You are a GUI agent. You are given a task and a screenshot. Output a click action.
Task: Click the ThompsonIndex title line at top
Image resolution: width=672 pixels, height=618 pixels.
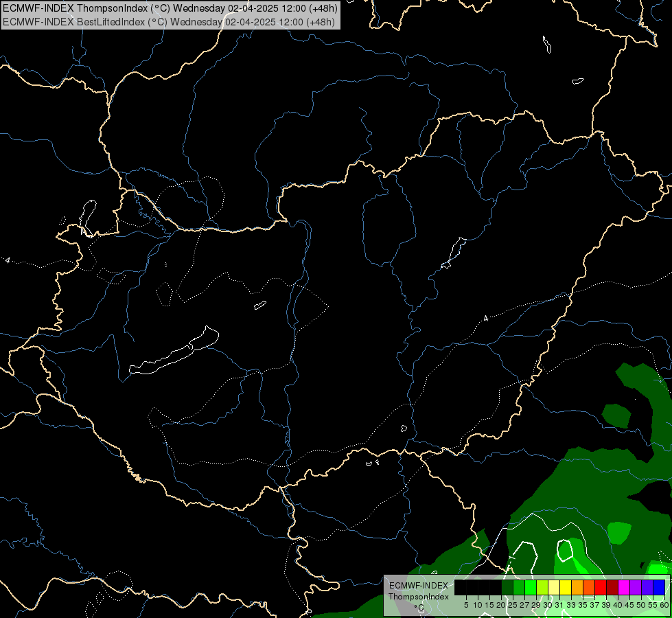pos(170,8)
